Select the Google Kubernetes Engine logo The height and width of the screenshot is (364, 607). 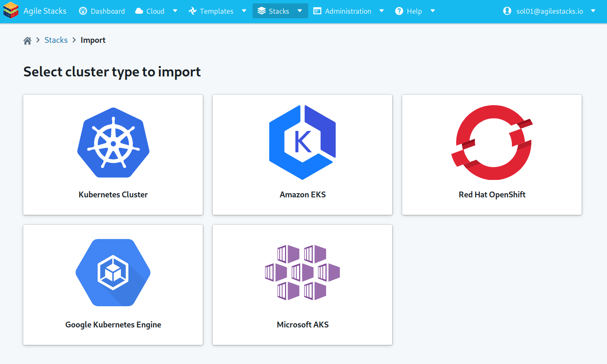[113, 273]
